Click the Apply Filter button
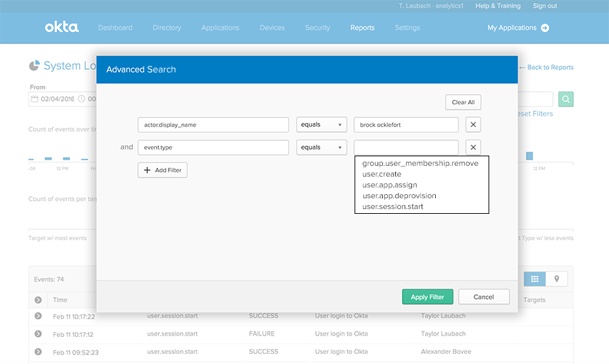 coord(428,297)
